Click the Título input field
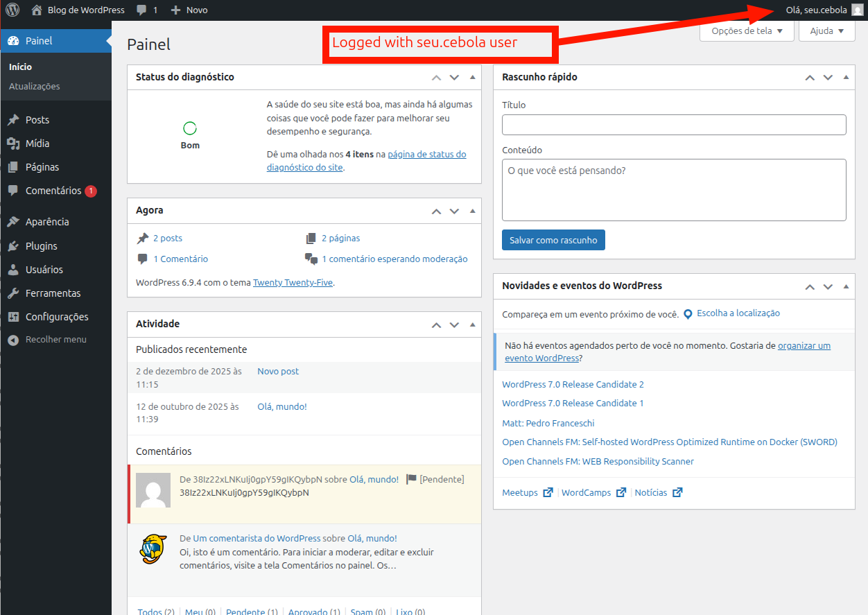The height and width of the screenshot is (615, 868). pos(673,124)
